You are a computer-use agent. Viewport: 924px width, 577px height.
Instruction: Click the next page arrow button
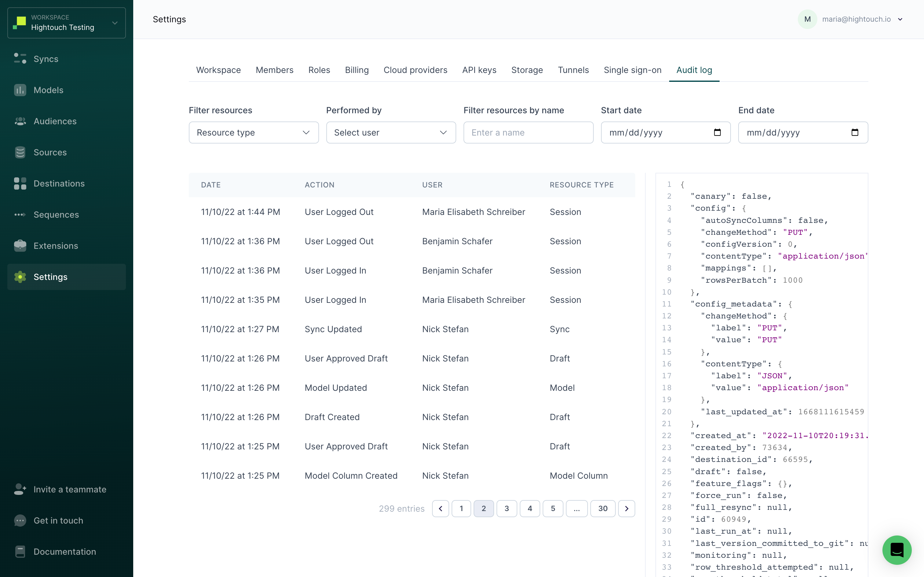point(625,509)
